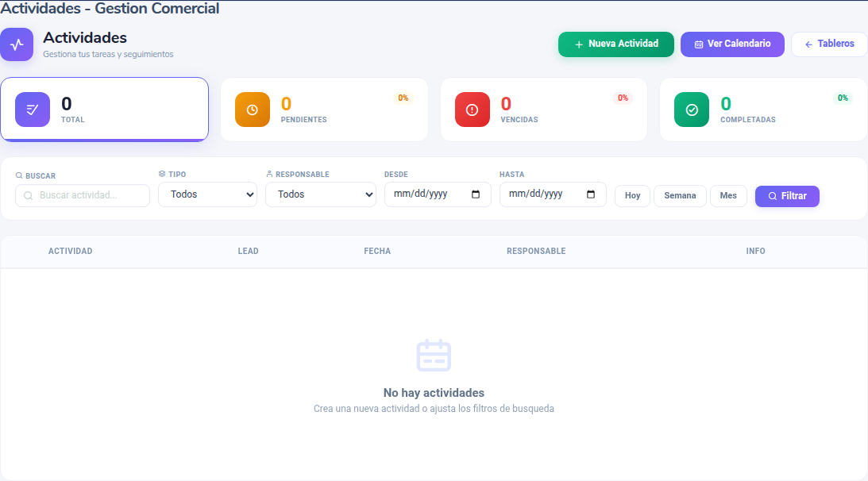This screenshot has height=481, width=868.
Task: Apply filters with Filtrar button
Action: pos(787,196)
